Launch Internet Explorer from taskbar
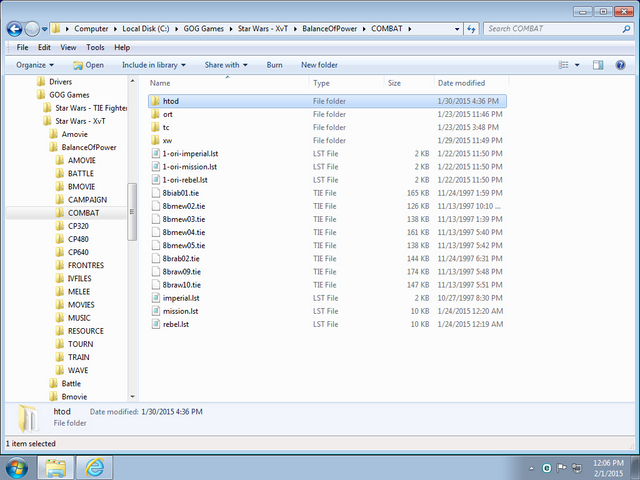The image size is (640, 480). click(x=95, y=468)
